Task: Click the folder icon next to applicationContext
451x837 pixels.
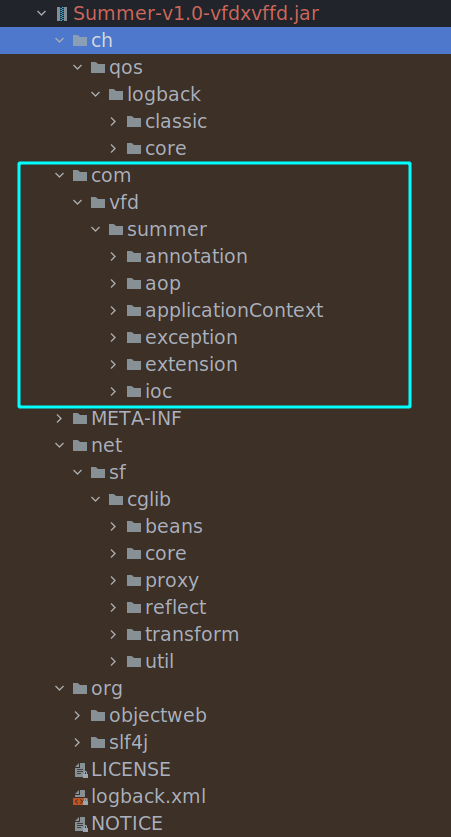Action: pos(133,310)
